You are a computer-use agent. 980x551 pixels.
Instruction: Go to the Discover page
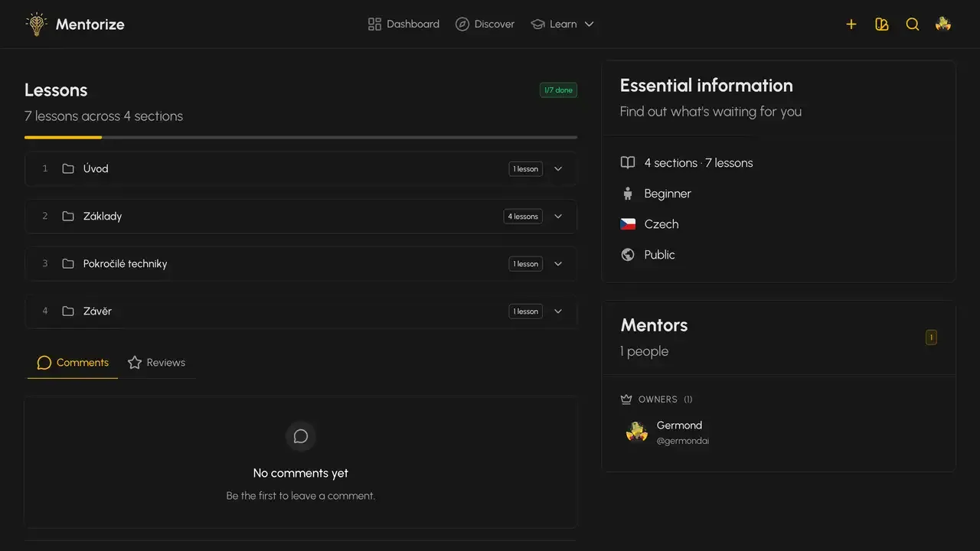485,24
